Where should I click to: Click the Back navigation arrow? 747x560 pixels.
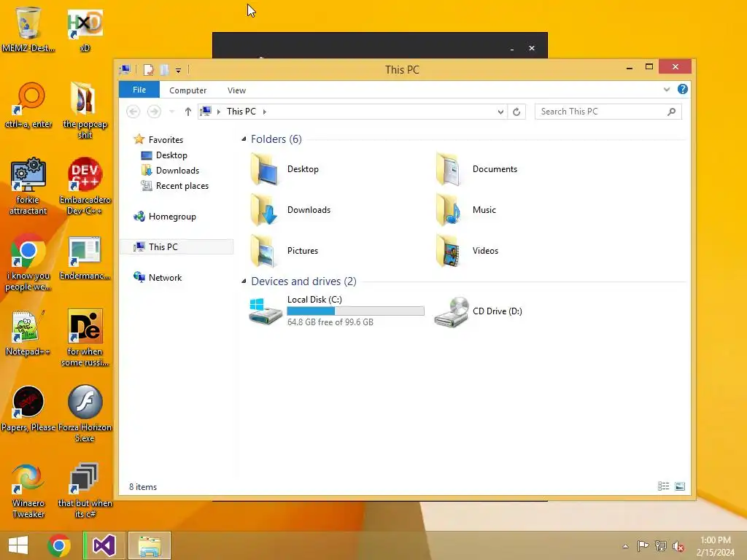click(133, 112)
